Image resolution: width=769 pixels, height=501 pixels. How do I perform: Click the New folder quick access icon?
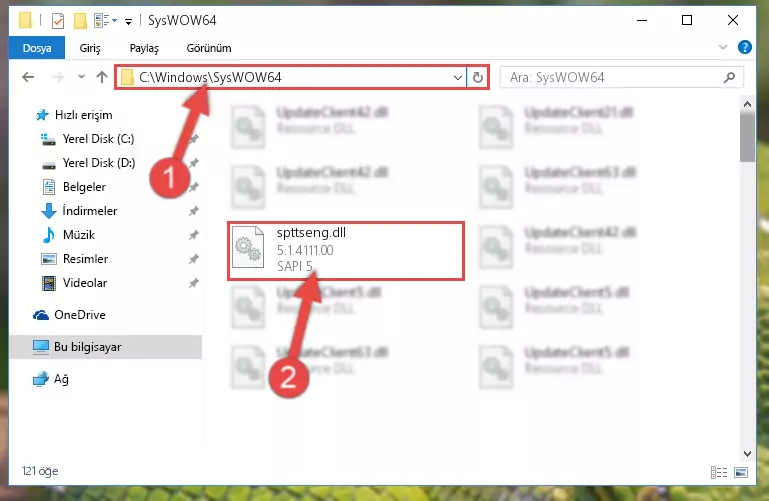tap(80, 21)
